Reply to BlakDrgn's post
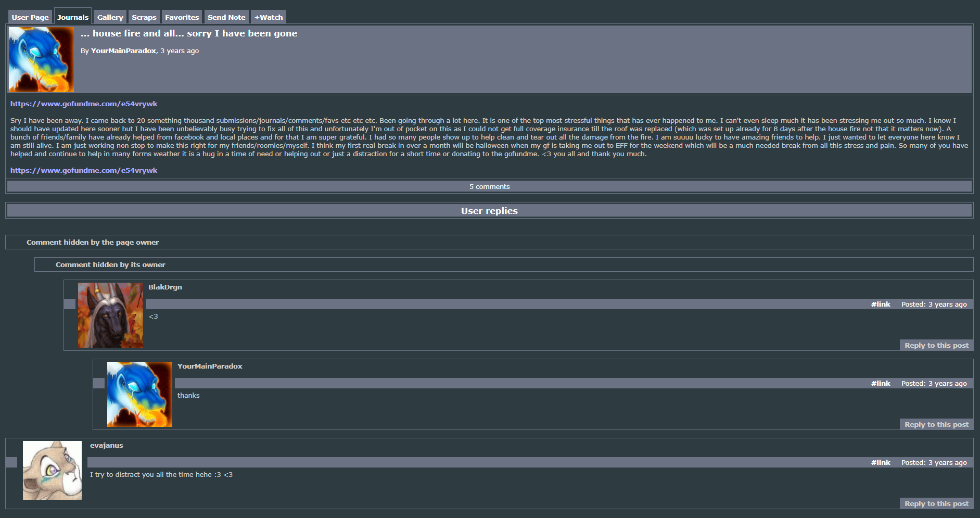 [x=936, y=345]
